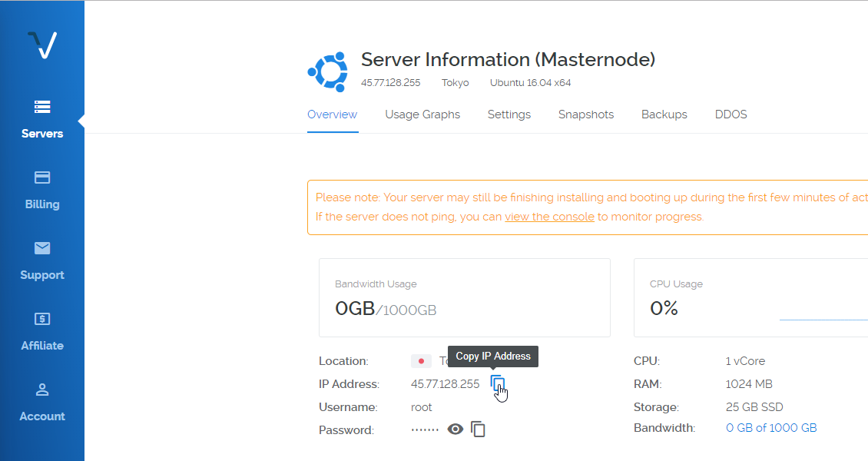Open the "0 GB of 1000 GB" bandwidth link
This screenshot has width=868, height=461.
tap(771, 428)
